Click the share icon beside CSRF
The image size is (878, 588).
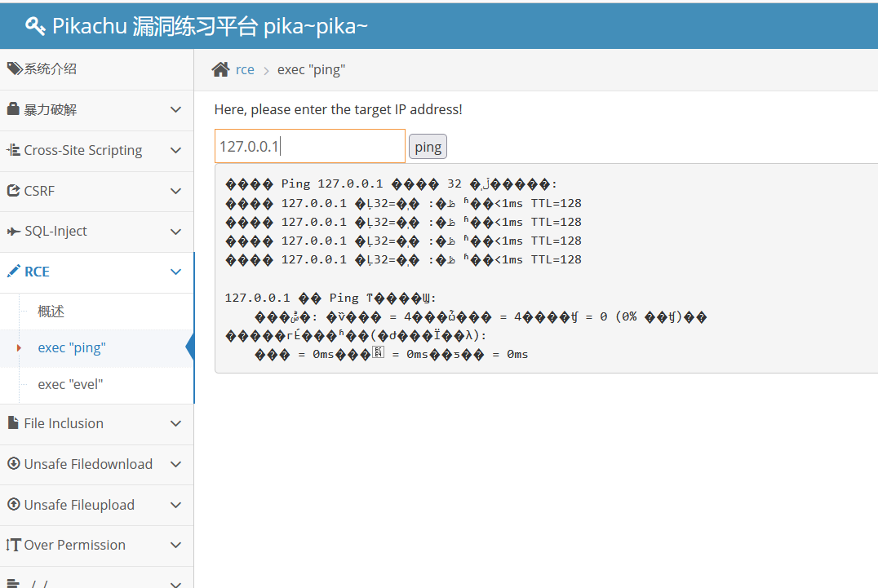13,191
